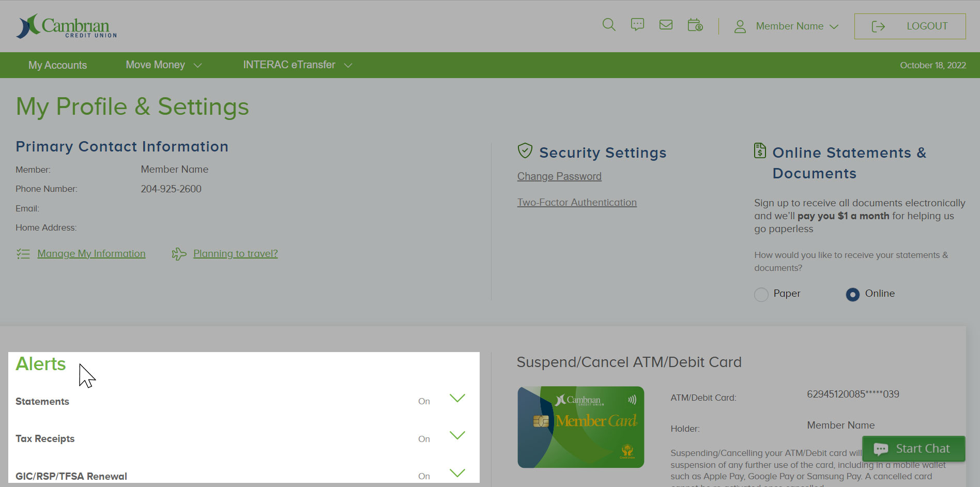This screenshot has width=980, height=487.
Task: Click the Two-Factor Authentication link
Action: [x=577, y=202]
